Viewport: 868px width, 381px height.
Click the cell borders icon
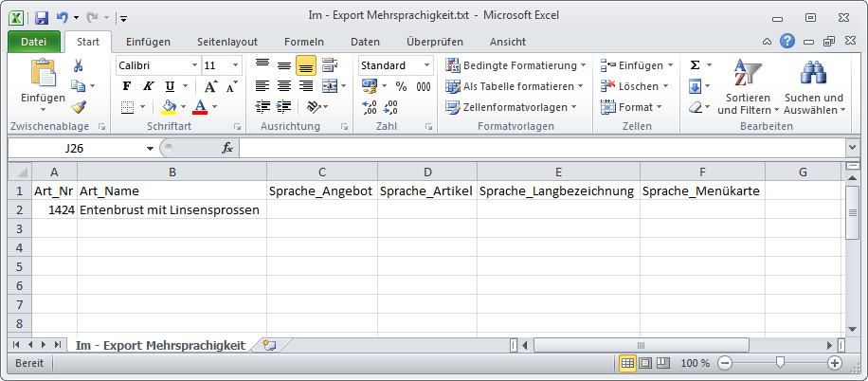pyautogui.click(x=127, y=107)
